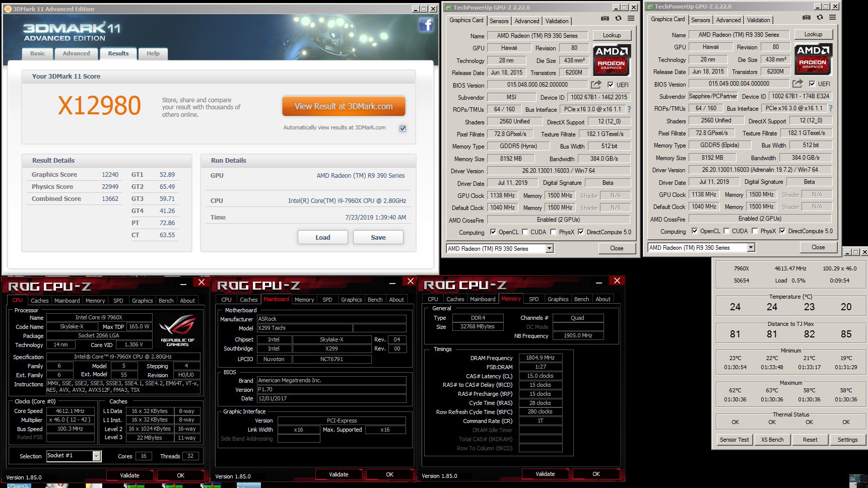This screenshot has height=488, width=868.
Task: Toggle UEFI checkbox in MSI GPU-Z
Action: click(611, 85)
